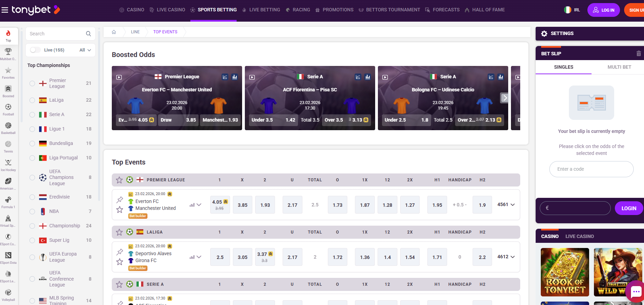Show next boosted odds cards arrow
This screenshot has width=644, height=305.
click(x=504, y=98)
